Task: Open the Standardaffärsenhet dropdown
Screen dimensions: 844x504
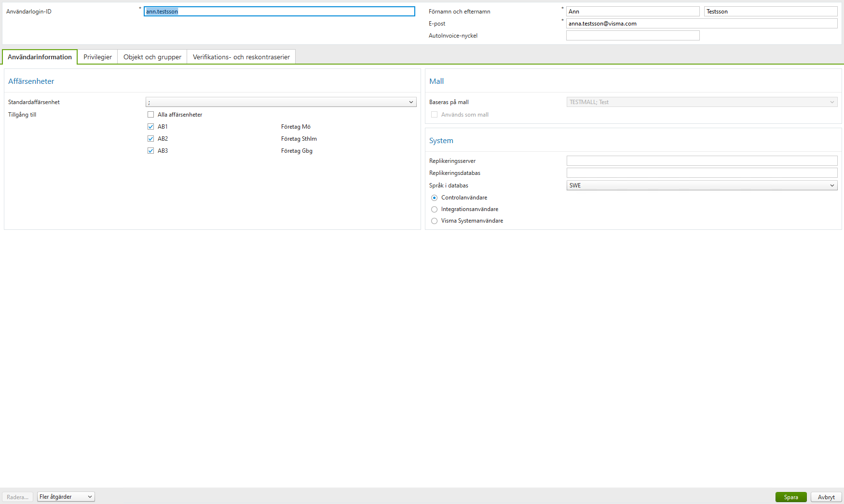Action: point(410,102)
